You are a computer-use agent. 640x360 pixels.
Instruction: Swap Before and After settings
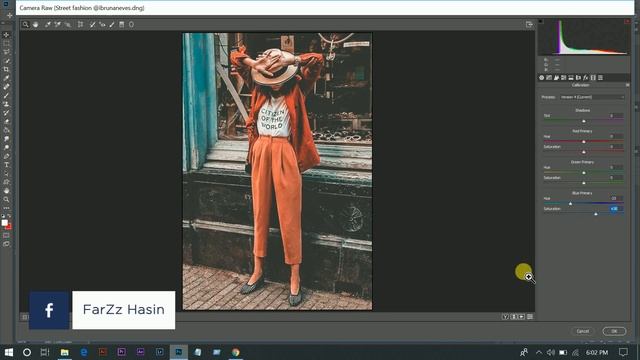pyautogui.click(x=514, y=317)
